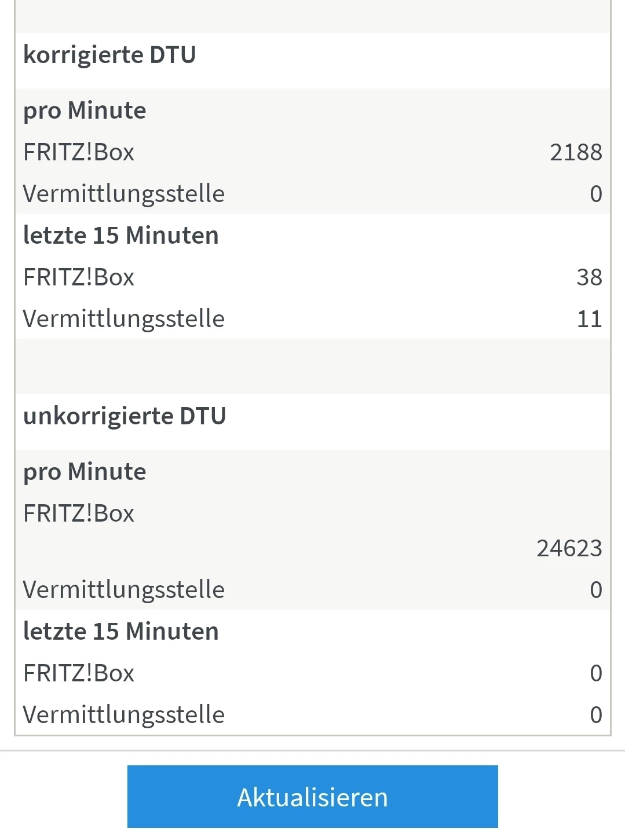Click Vermittlungsstelle label directly below value 2188
Screen dimensions: 625x840
123,194
